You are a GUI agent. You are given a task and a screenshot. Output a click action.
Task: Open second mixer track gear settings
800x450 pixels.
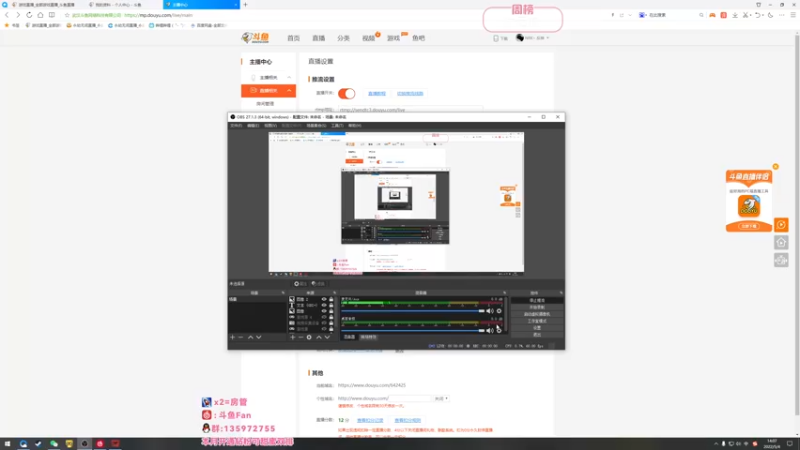499,330
